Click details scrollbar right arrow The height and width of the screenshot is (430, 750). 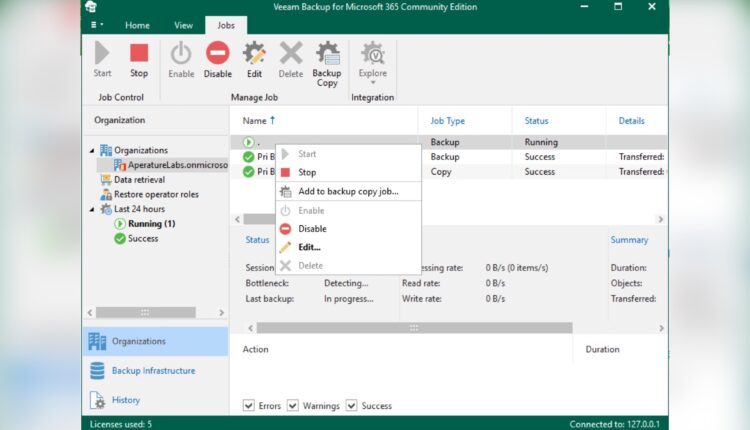[x=661, y=328]
